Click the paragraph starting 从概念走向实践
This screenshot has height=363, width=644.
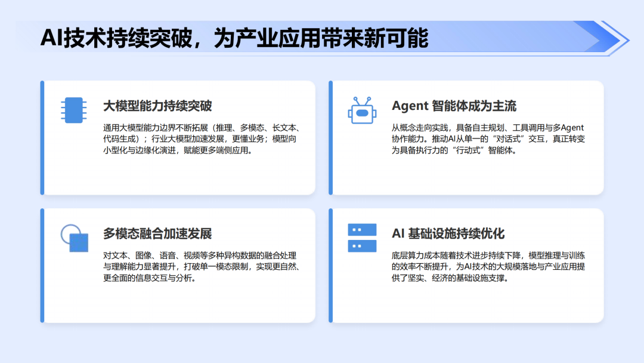(x=488, y=139)
